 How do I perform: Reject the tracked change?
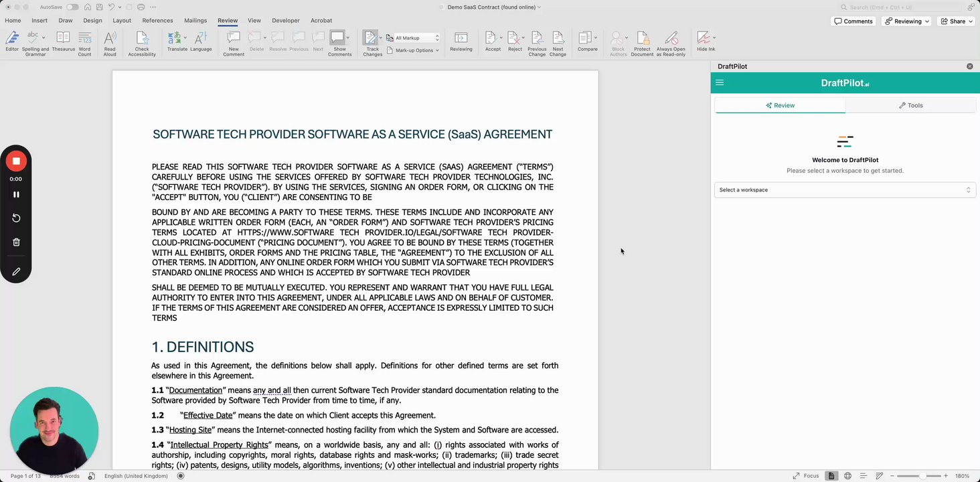pos(513,42)
